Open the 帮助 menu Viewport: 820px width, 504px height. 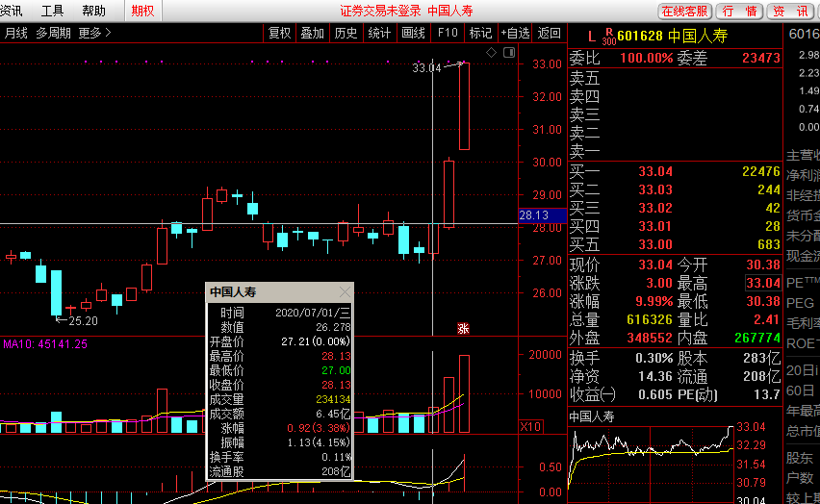94,11
